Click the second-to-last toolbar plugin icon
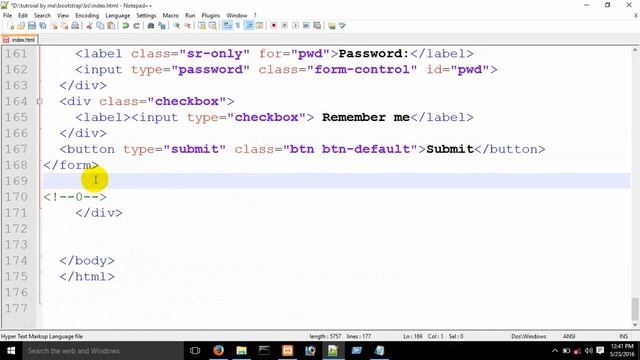This screenshot has height=360, width=640. point(331,26)
